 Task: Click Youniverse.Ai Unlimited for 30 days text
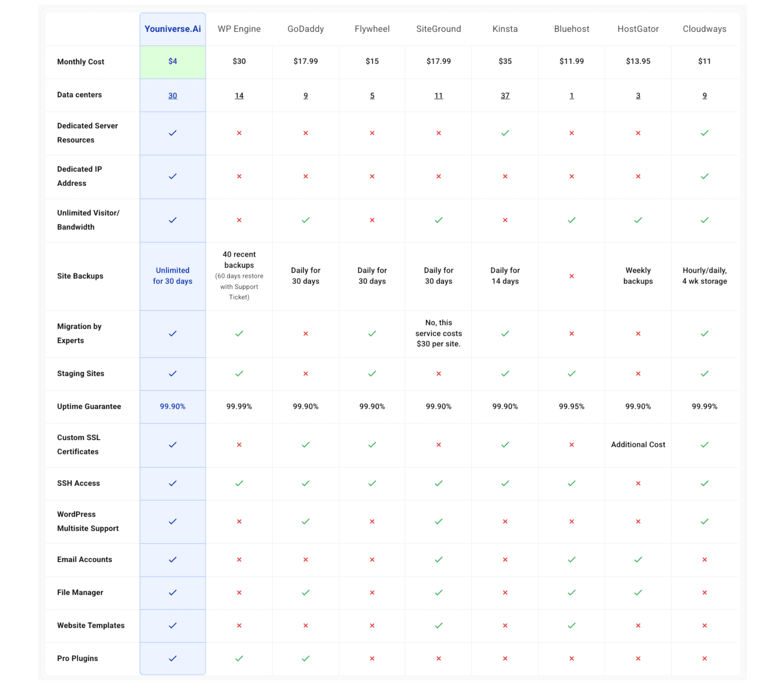coord(172,276)
